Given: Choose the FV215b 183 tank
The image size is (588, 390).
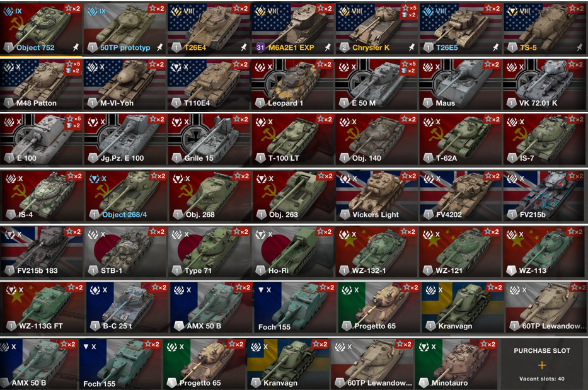Looking at the screenshot, I should (x=41, y=251).
